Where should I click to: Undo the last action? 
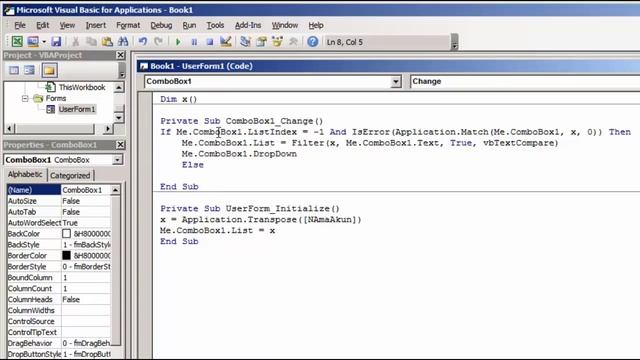(142, 42)
